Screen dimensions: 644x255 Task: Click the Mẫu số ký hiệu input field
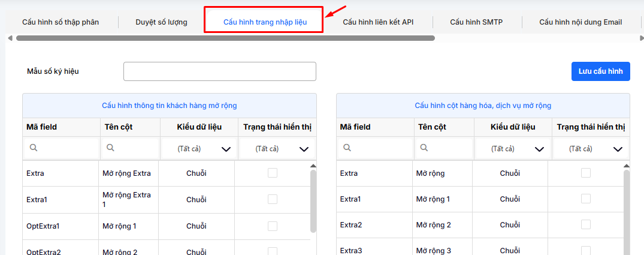click(219, 71)
